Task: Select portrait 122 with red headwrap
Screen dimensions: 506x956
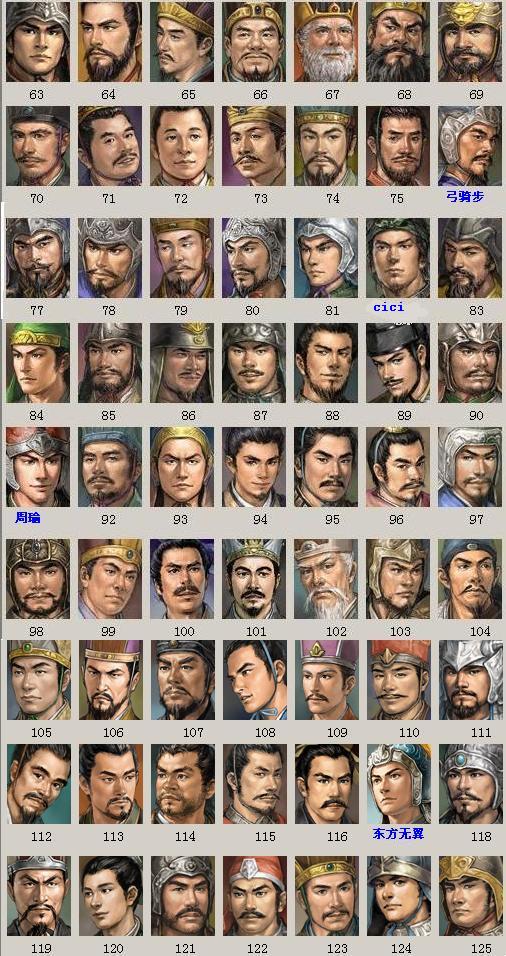Action: point(255,896)
